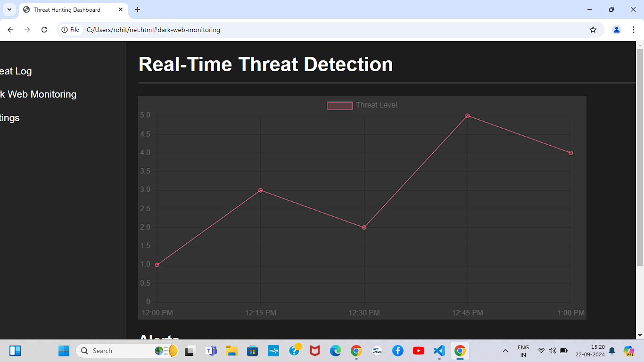This screenshot has width=644, height=362.
Task: Toggle the Threat Level legend swatch
Action: pyautogui.click(x=340, y=106)
